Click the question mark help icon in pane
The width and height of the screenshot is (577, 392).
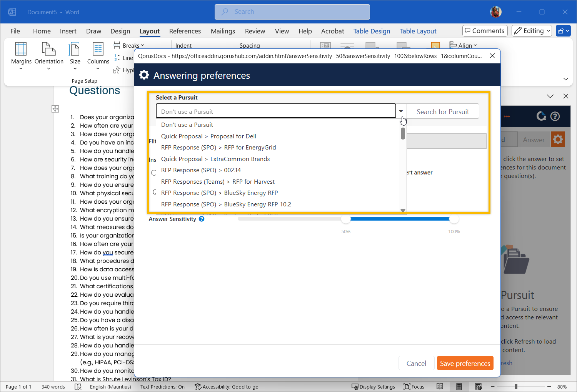[555, 116]
